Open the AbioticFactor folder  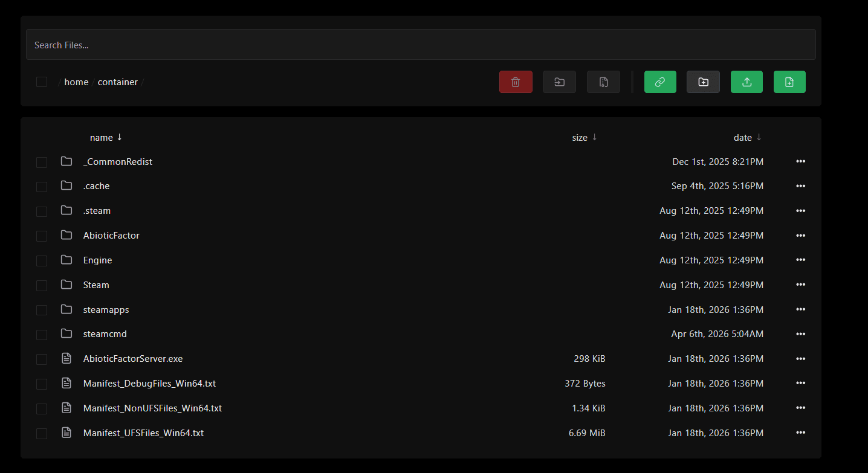[111, 236]
